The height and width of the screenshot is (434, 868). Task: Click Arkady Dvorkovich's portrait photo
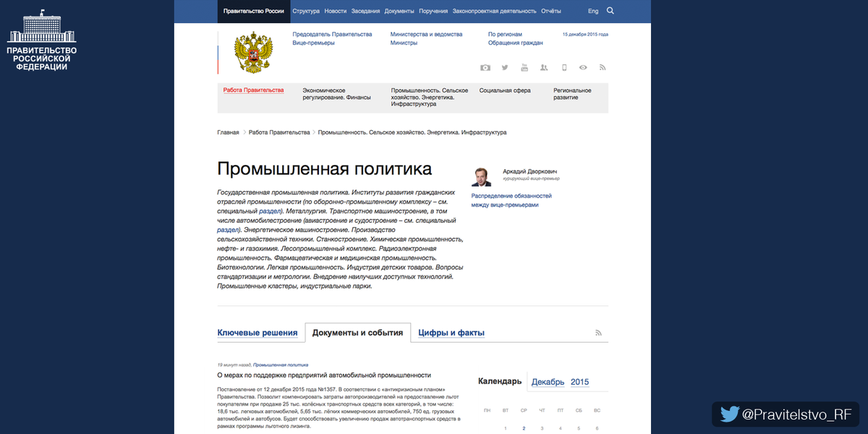(x=481, y=177)
